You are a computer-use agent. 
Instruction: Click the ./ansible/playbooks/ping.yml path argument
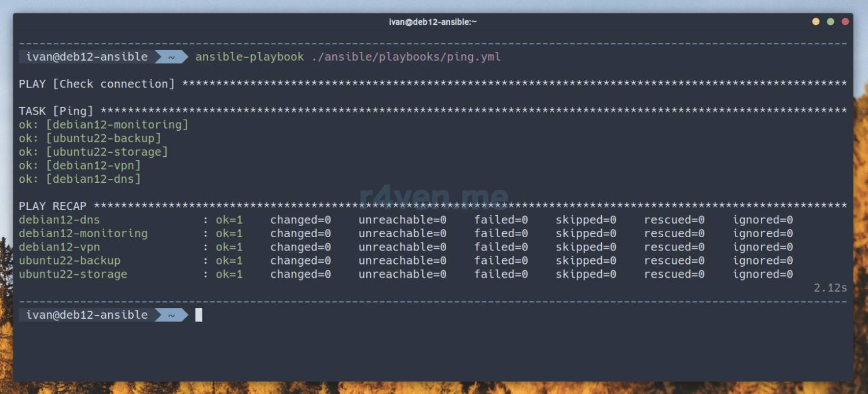(x=406, y=57)
